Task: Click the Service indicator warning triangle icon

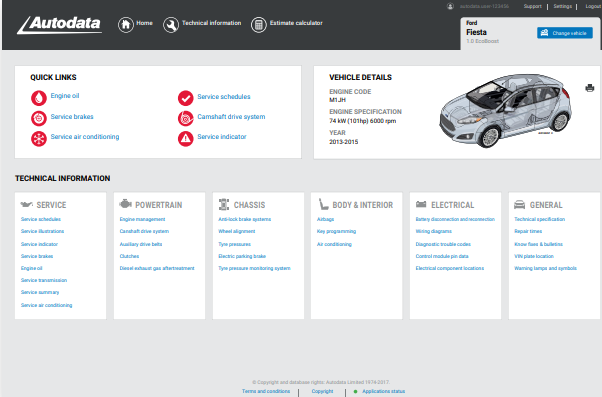Action: point(185,139)
